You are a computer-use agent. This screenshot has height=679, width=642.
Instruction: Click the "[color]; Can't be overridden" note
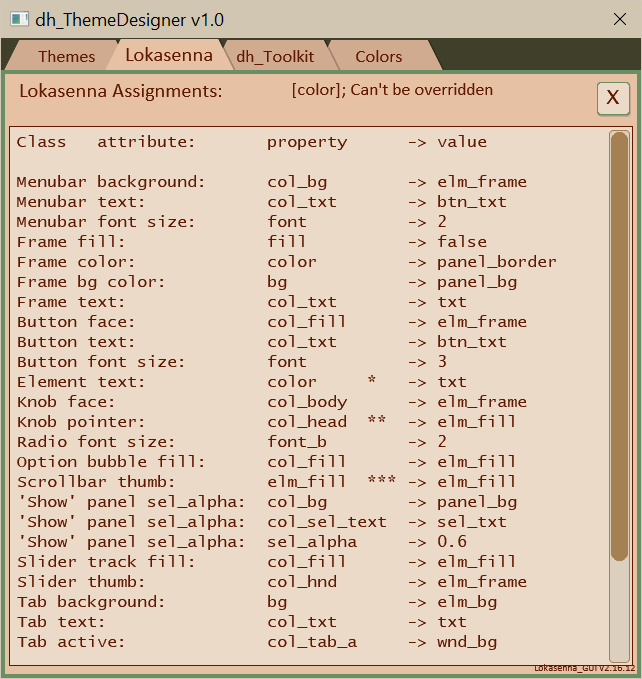pos(392,90)
